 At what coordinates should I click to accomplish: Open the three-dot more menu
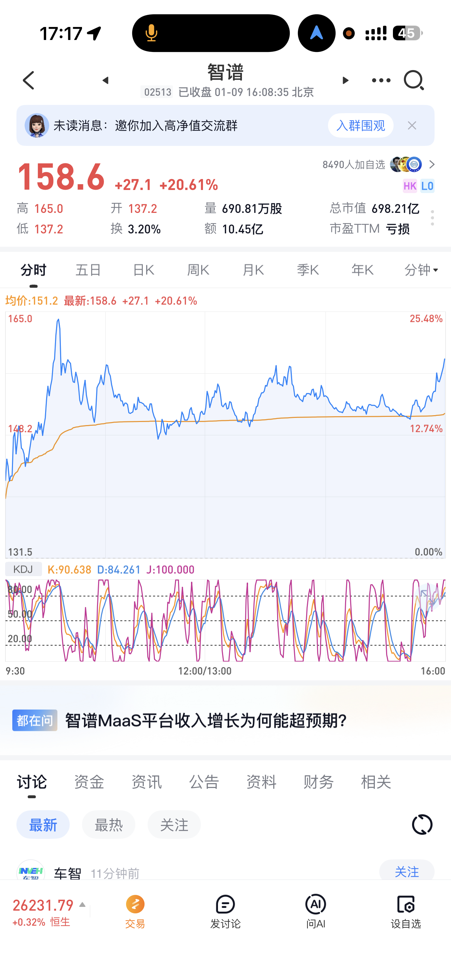click(381, 80)
